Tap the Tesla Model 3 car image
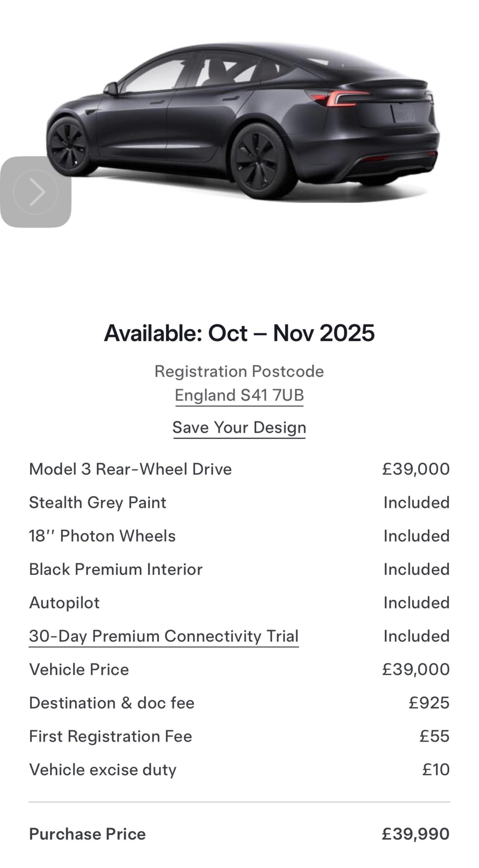 [x=242, y=121]
